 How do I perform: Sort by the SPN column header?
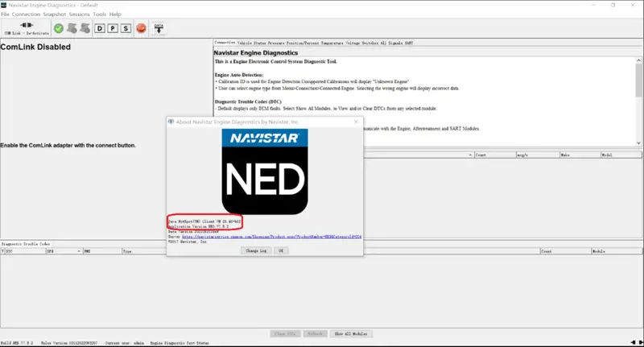point(64,251)
